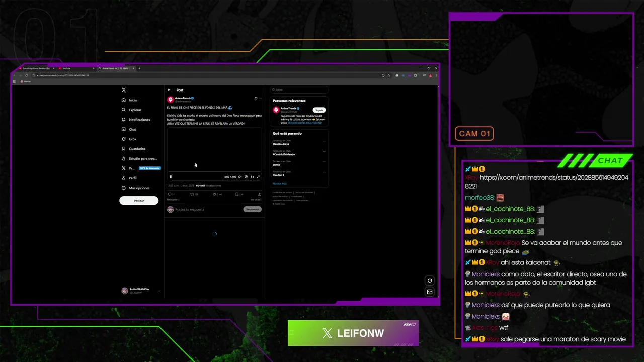This screenshot has width=644, height=362.
Task: Open options for #CambioDeMando trend
Action: click(x=324, y=151)
